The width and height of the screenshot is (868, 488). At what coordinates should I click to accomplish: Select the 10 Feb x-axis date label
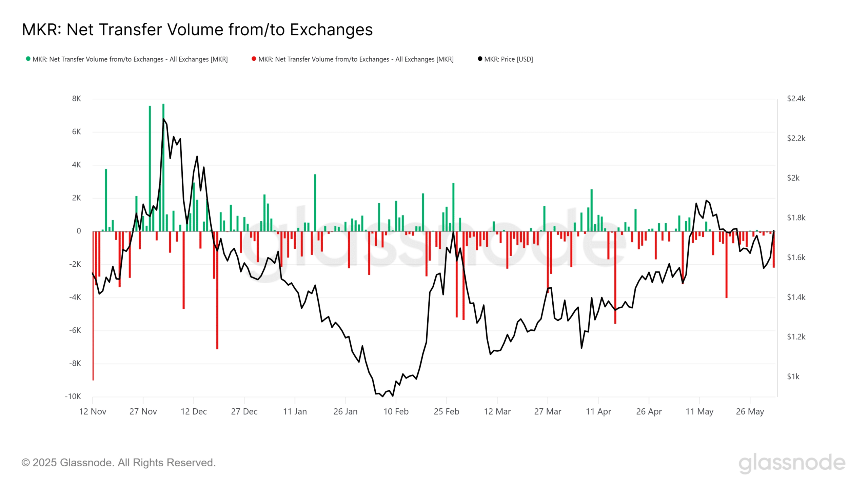pyautogui.click(x=396, y=411)
